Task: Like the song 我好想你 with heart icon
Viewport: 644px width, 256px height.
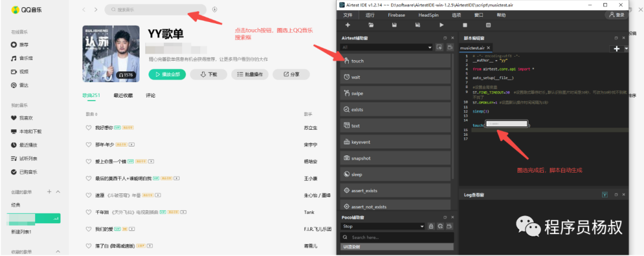Action: point(88,127)
